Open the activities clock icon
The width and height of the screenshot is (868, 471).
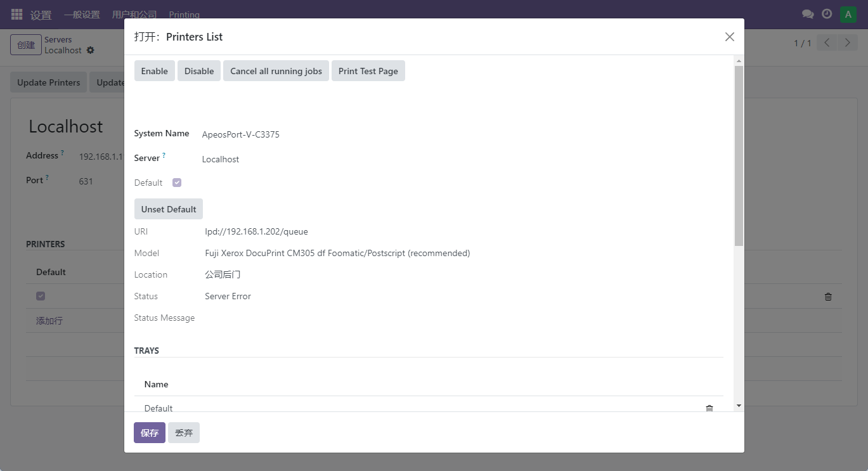point(827,14)
